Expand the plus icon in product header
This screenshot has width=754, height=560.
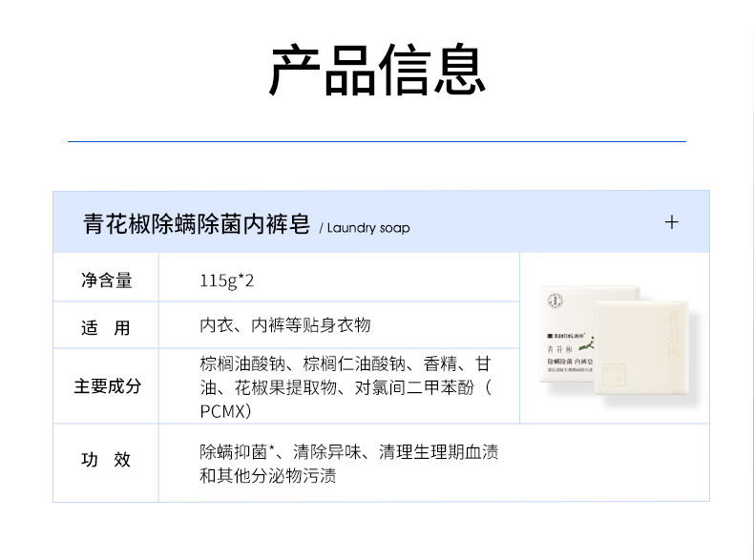pos(671,222)
